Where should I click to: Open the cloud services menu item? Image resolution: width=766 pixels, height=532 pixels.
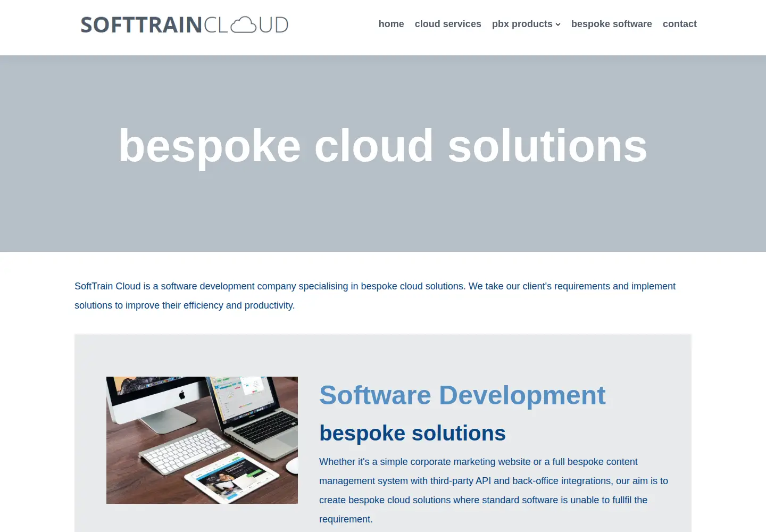[448, 24]
